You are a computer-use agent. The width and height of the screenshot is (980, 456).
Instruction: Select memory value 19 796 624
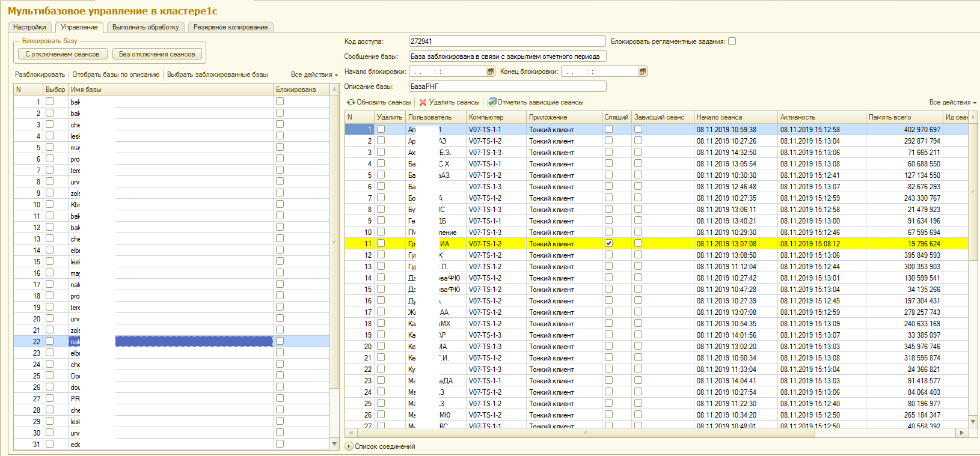coord(904,243)
